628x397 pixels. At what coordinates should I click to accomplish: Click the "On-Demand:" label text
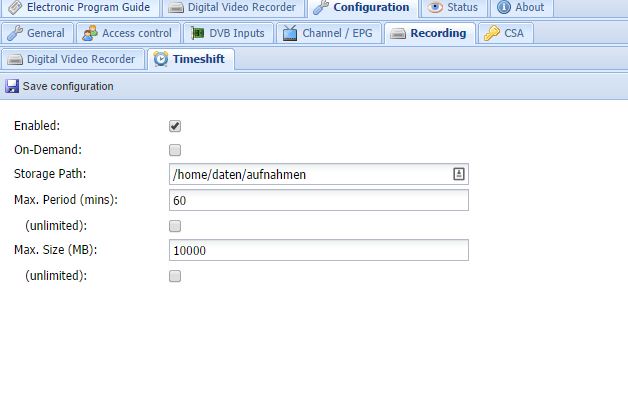(48, 150)
